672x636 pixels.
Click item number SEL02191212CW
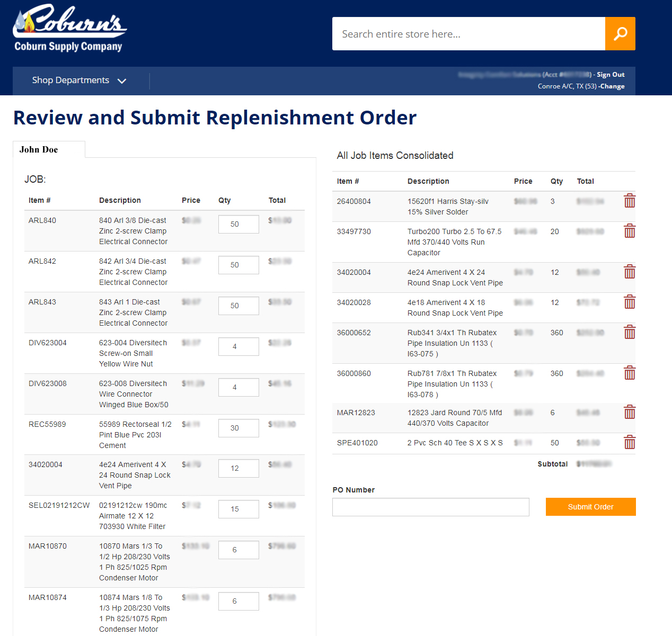(x=59, y=505)
